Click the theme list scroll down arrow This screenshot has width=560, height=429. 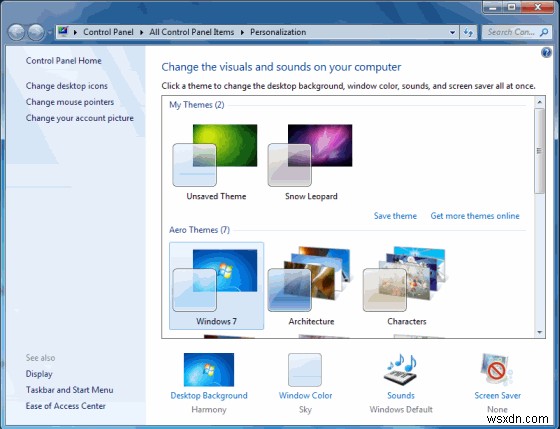coord(539,333)
